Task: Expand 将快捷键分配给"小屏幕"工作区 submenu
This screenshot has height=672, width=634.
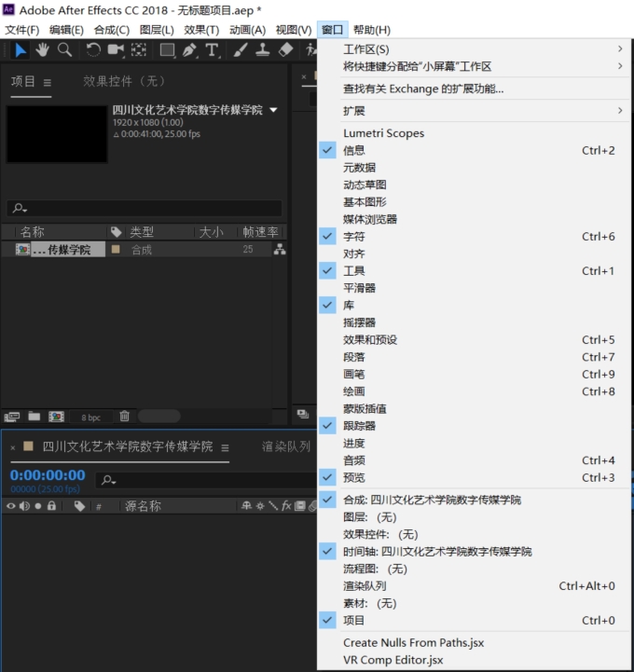Action: [x=475, y=66]
